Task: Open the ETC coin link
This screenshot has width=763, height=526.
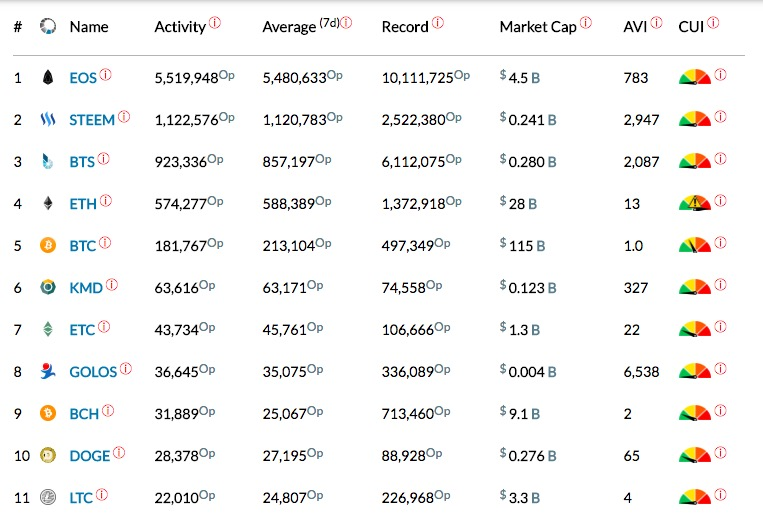Action: point(82,330)
